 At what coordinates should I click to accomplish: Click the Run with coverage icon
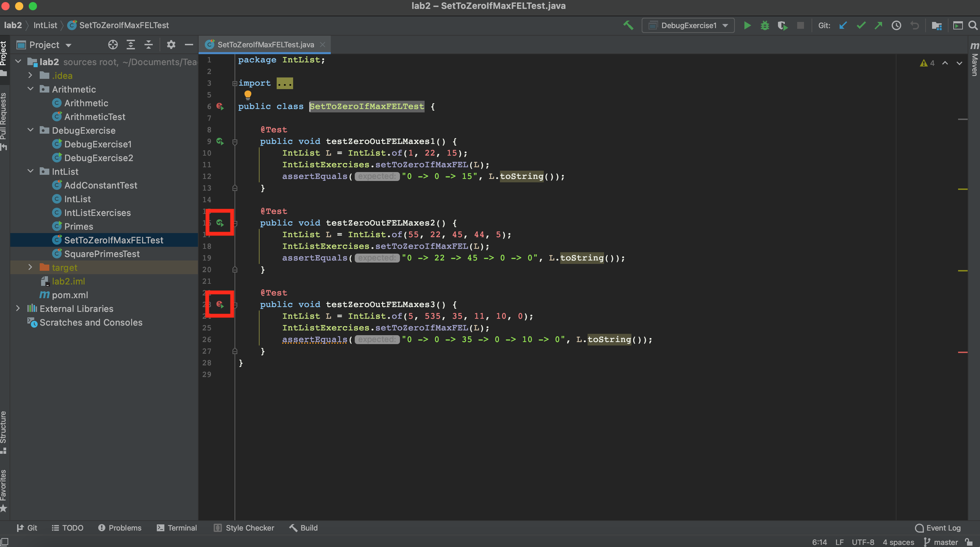(x=782, y=26)
